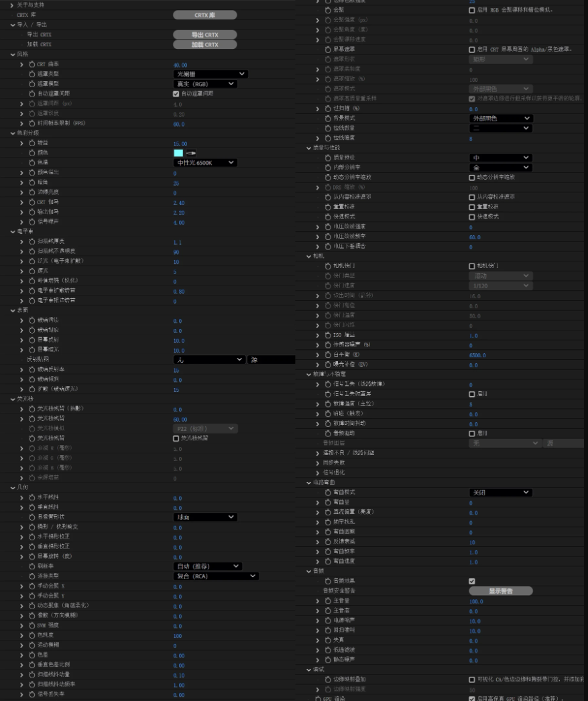Screen dimensions: 588x701
Task: Click the 导出 CRTX button
Action: click(x=204, y=35)
